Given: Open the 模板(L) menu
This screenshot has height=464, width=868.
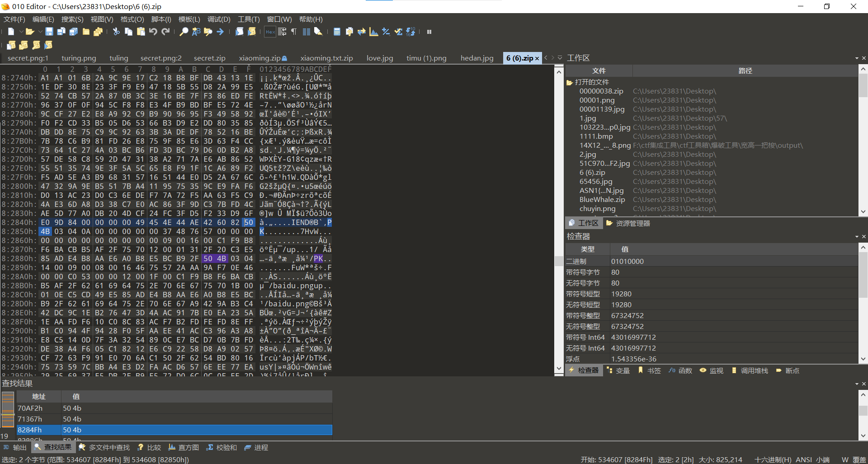Looking at the screenshot, I should [x=189, y=19].
